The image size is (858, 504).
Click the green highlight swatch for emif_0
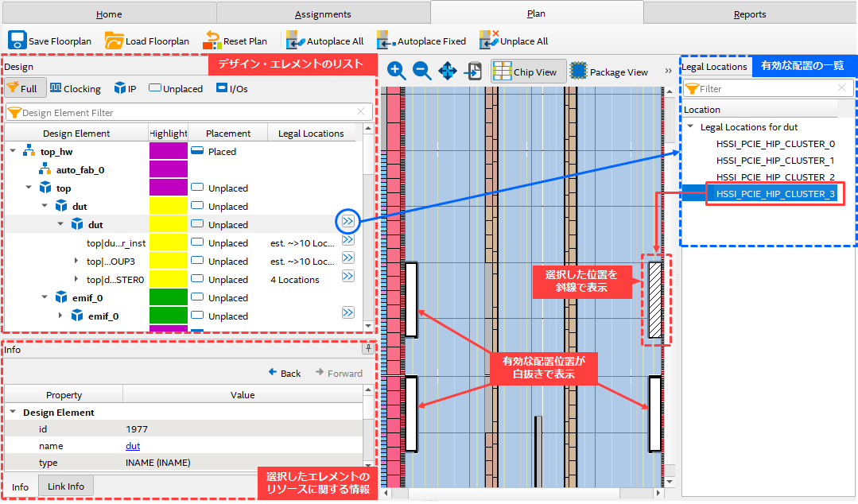[x=169, y=297]
